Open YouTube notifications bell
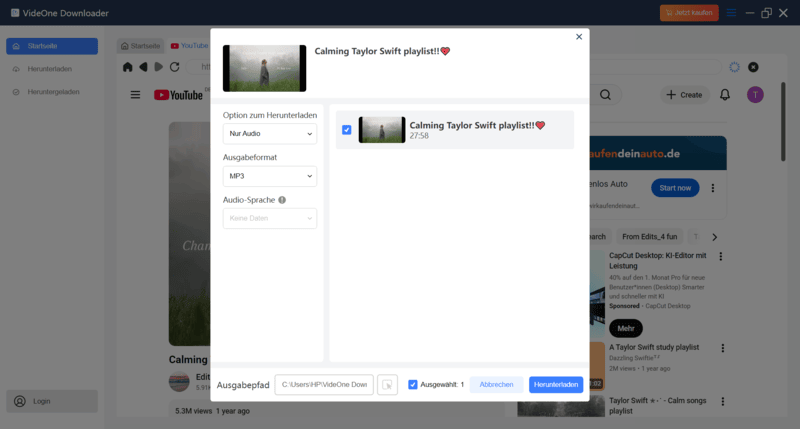Viewport: 800px width, 429px height. 724,95
